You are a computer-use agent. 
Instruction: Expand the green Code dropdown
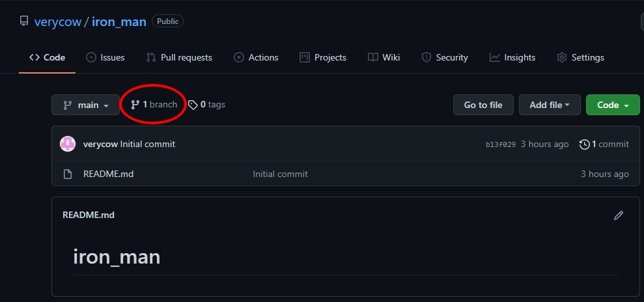613,105
